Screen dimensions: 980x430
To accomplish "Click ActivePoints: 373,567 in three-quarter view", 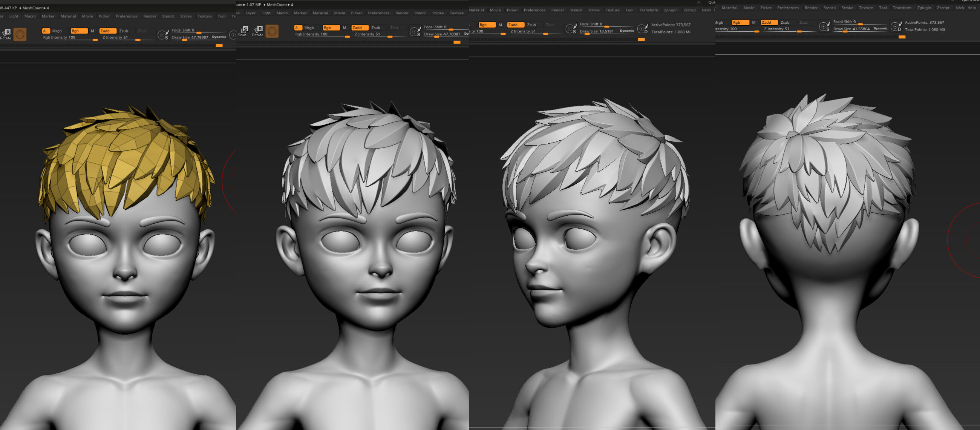I will click(x=671, y=25).
